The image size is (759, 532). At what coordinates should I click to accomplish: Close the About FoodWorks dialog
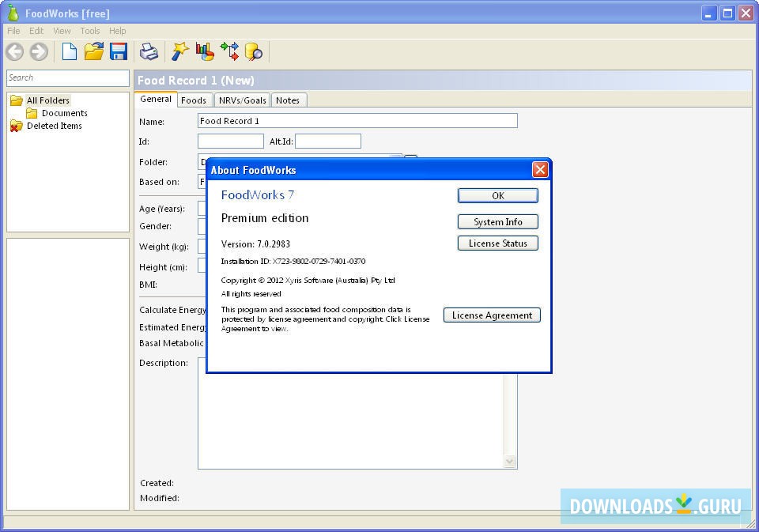pos(540,170)
